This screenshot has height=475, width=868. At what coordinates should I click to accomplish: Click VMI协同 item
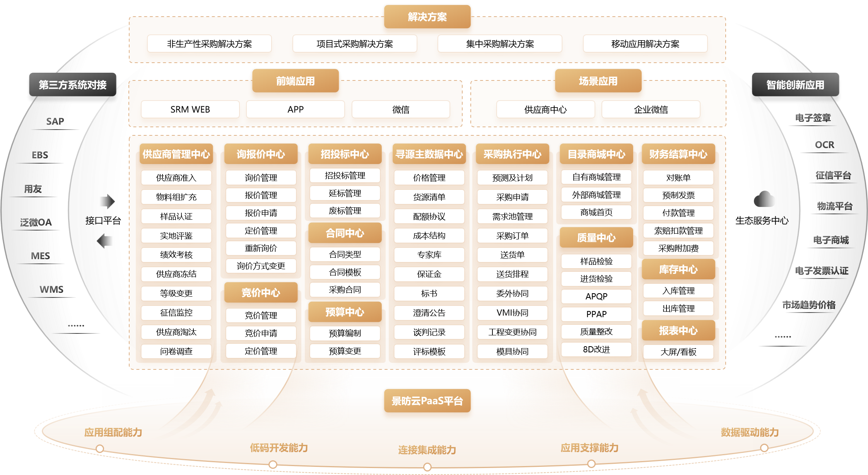(513, 313)
